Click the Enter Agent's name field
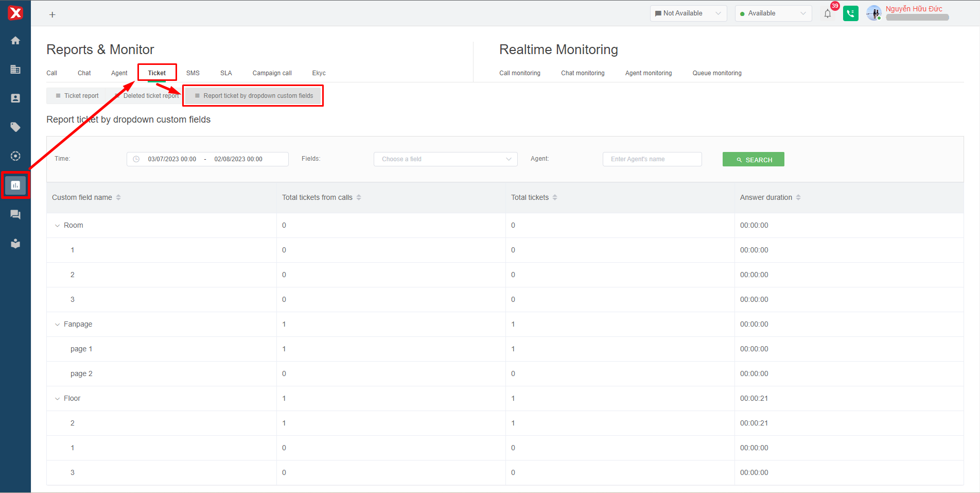 (652, 159)
